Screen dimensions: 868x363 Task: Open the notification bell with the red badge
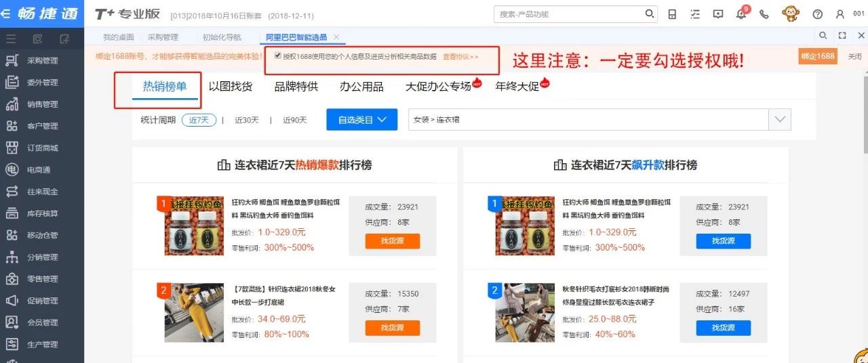coord(742,14)
